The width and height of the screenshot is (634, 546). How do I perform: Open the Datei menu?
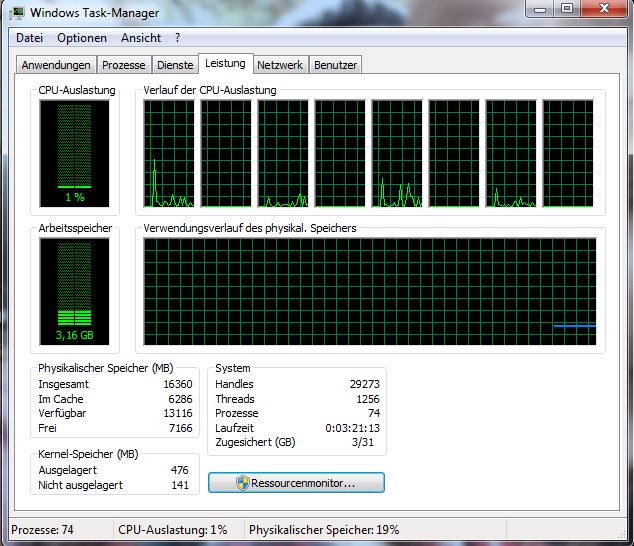tap(29, 38)
